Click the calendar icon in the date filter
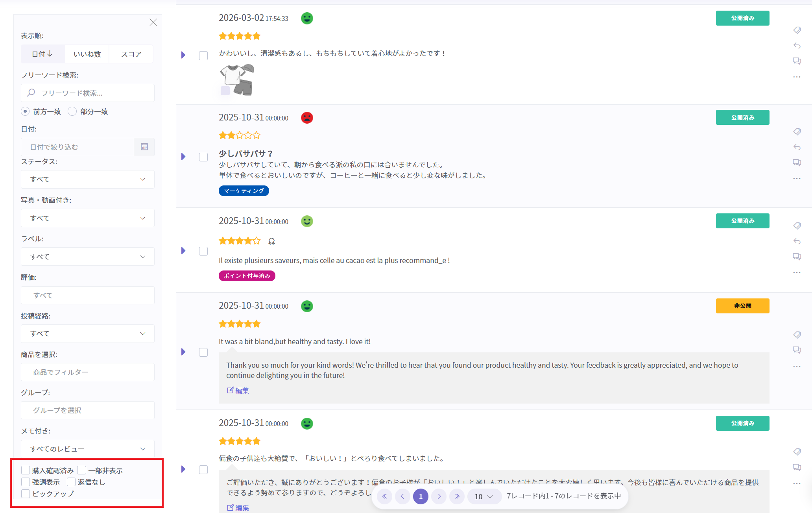The image size is (812, 513). coord(144,147)
